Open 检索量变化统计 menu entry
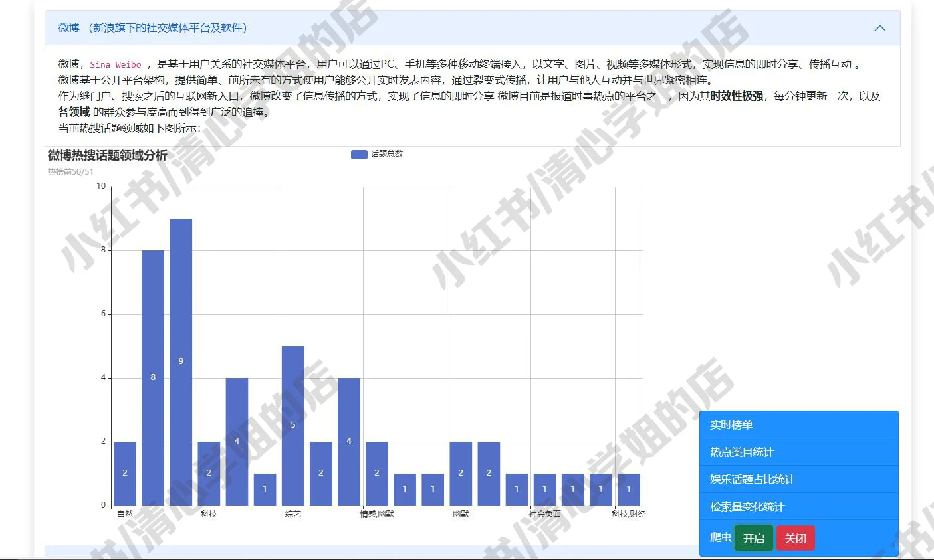Screen dimensions: 934x560 click(x=798, y=506)
